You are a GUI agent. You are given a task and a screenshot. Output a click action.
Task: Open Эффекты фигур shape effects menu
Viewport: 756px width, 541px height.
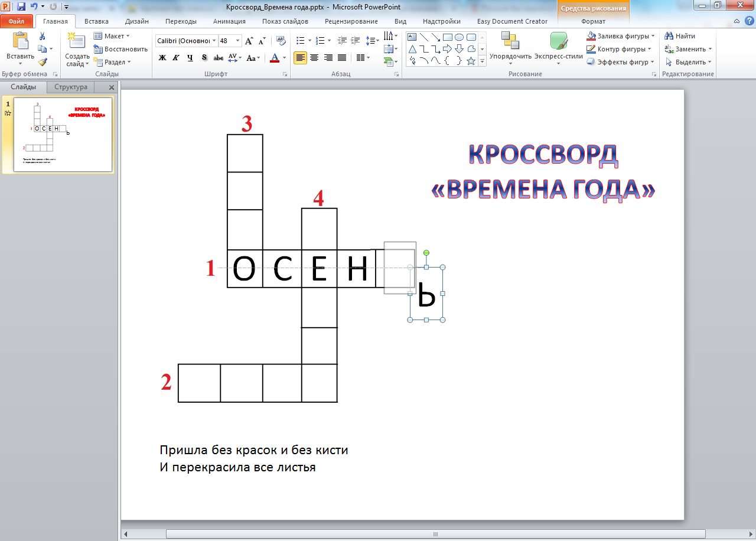point(620,62)
